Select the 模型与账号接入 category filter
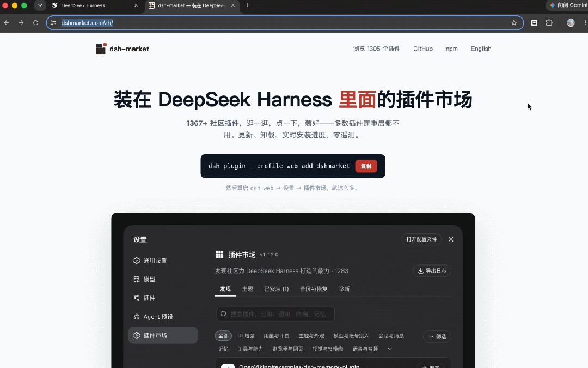588x368 pixels. point(351,336)
